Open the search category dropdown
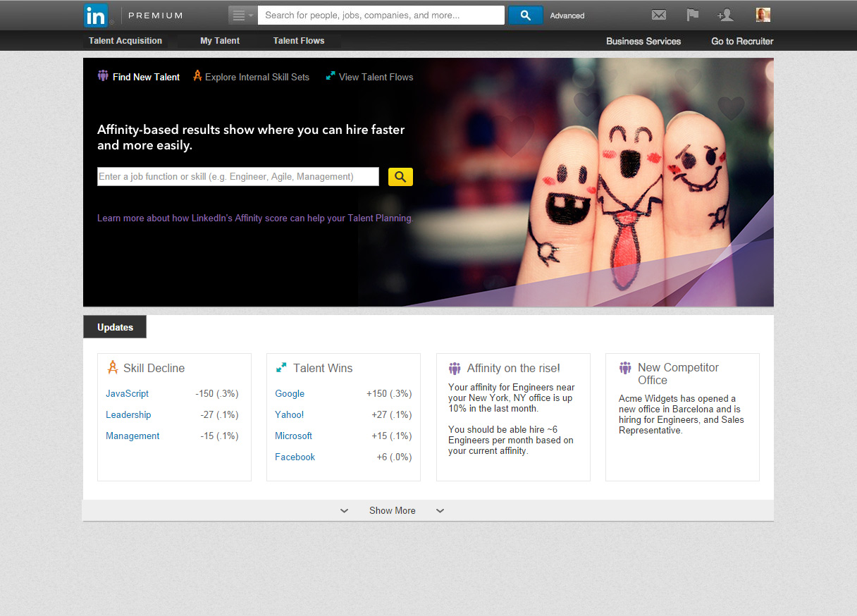The image size is (857, 616). point(242,15)
